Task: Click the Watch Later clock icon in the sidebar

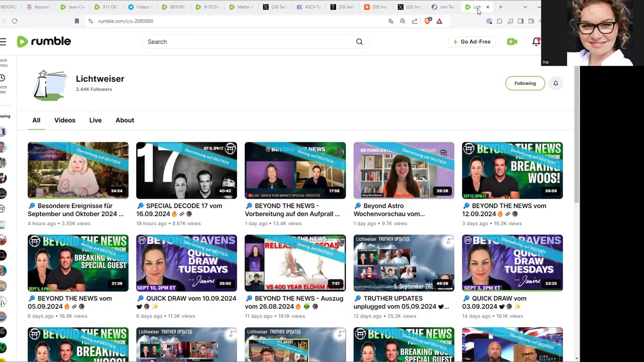Action: 3,78
